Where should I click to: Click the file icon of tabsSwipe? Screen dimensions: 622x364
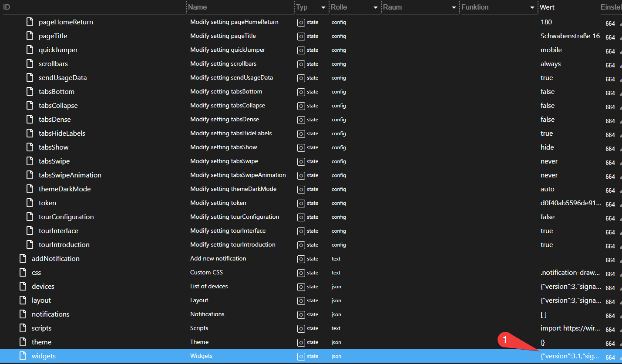click(x=30, y=161)
